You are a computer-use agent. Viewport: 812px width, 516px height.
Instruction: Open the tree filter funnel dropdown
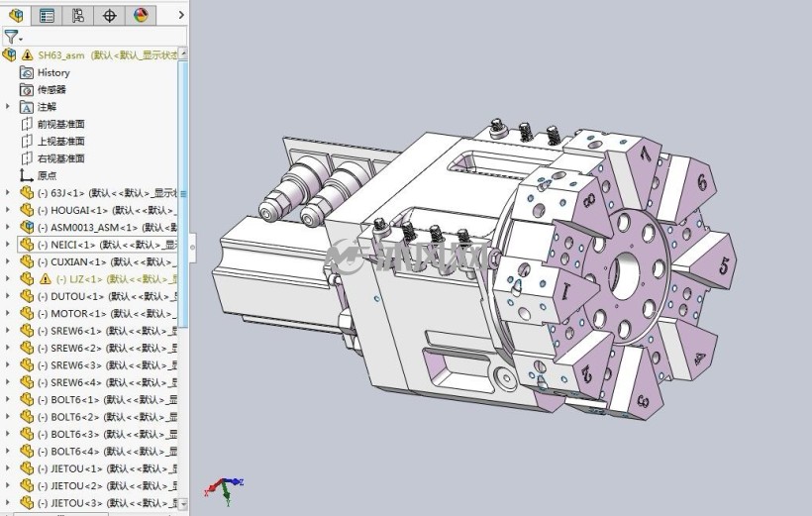tap(13, 38)
